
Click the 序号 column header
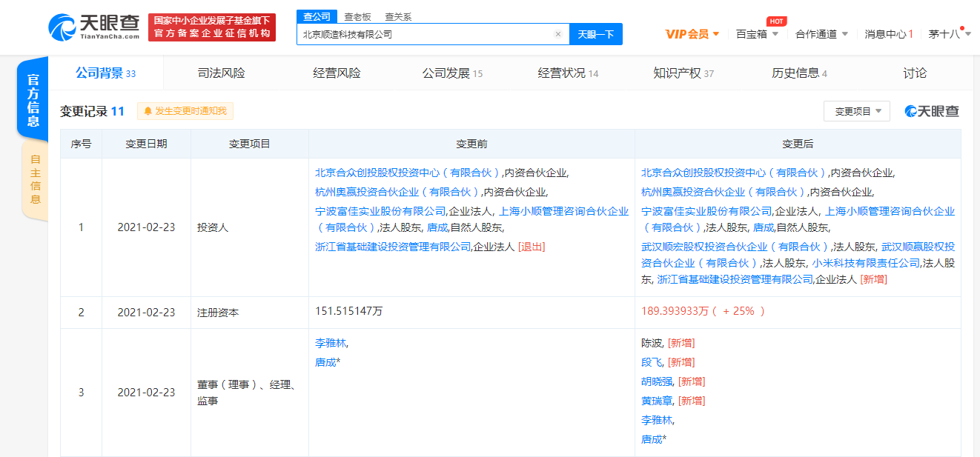tap(81, 144)
